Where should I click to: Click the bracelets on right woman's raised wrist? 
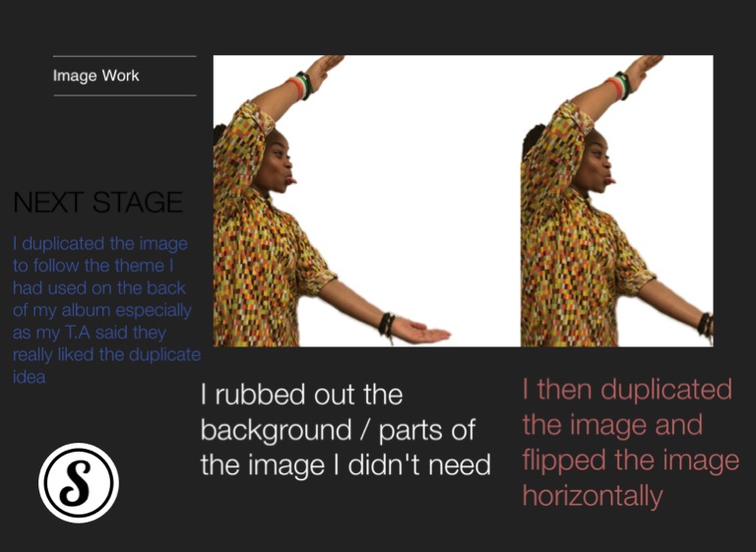pyautogui.click(x=618, y=86)
